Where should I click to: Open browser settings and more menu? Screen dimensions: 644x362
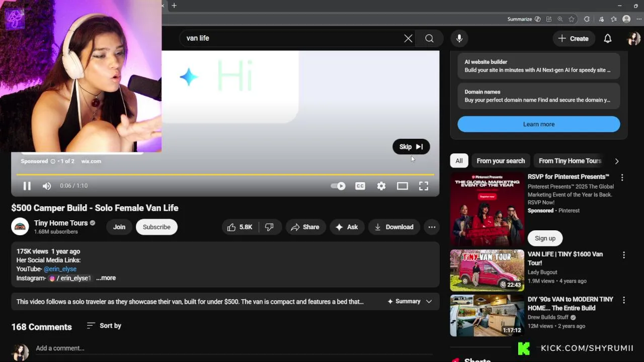point(638,19)
